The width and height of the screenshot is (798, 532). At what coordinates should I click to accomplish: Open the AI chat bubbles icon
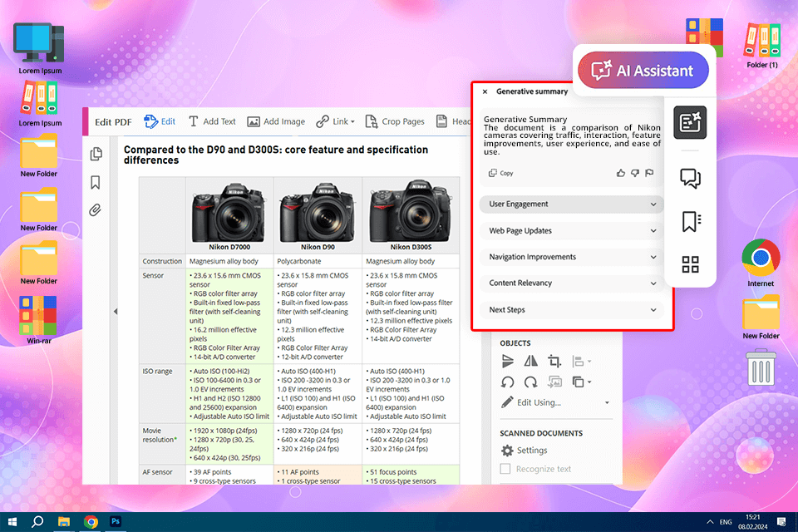pyautogui.click(x=690, y=178)
